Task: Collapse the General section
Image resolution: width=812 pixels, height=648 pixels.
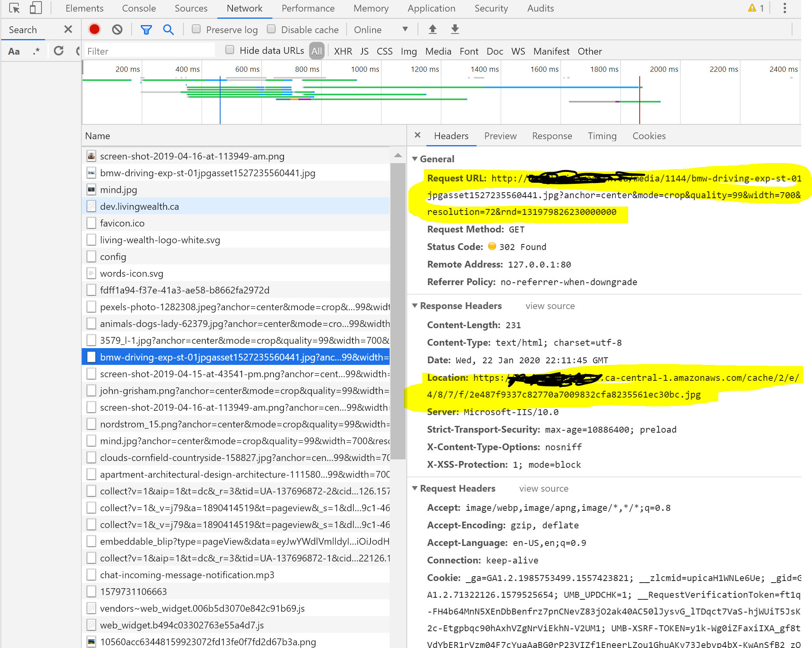Action: click(x=415, y=159)
